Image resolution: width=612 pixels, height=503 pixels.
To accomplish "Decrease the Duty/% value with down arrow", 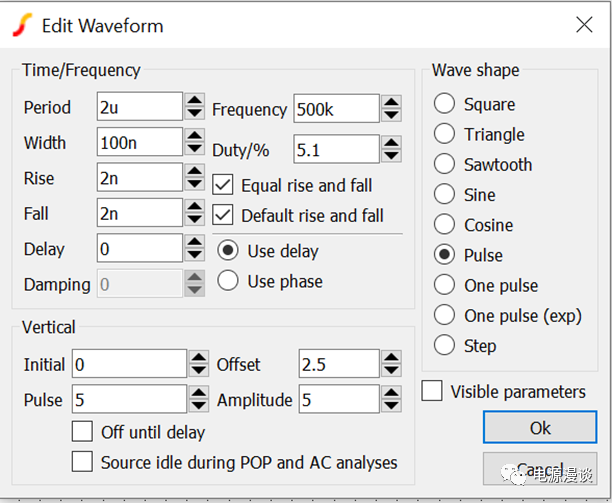I will pyautogui.click(x=391, y=156).
